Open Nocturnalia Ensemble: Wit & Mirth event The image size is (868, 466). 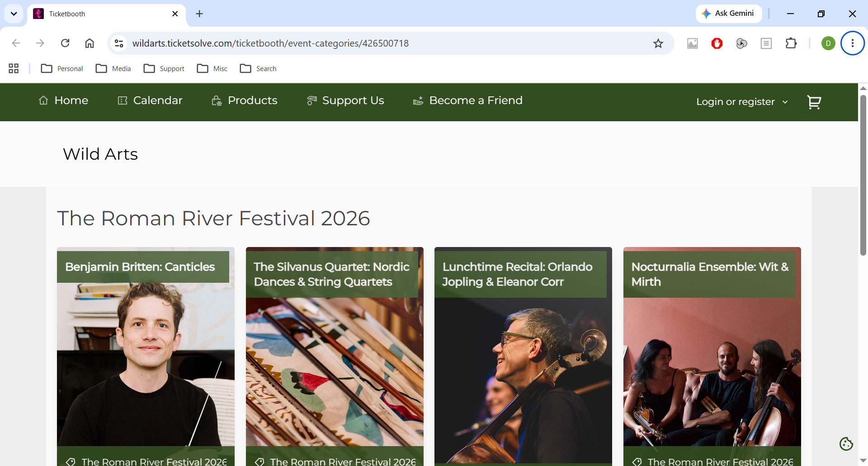[710, 274]
